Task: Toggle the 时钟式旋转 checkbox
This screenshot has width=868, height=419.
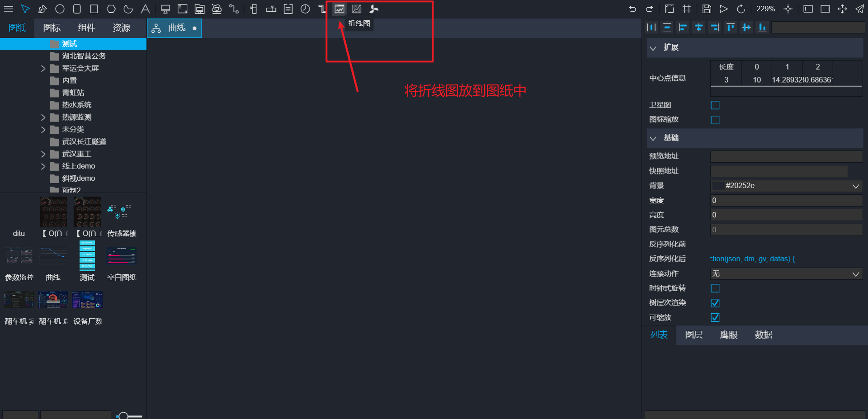Action: pos(715,288)
